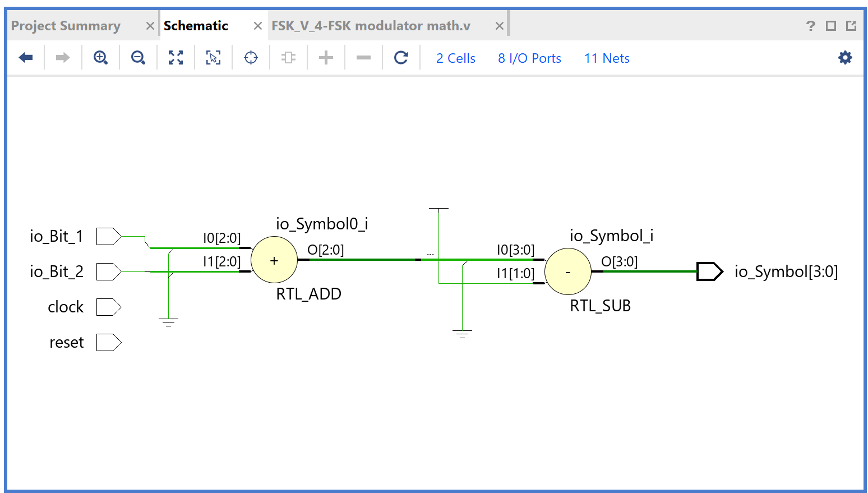Select the RTL_SUB subtractor cell

pyautogui.click(x=567, y=272)
